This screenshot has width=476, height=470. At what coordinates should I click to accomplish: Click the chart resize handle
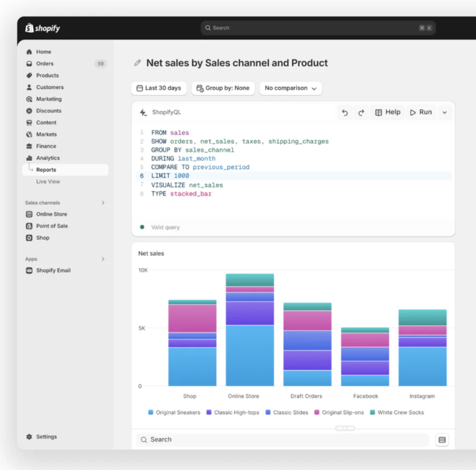345,428
